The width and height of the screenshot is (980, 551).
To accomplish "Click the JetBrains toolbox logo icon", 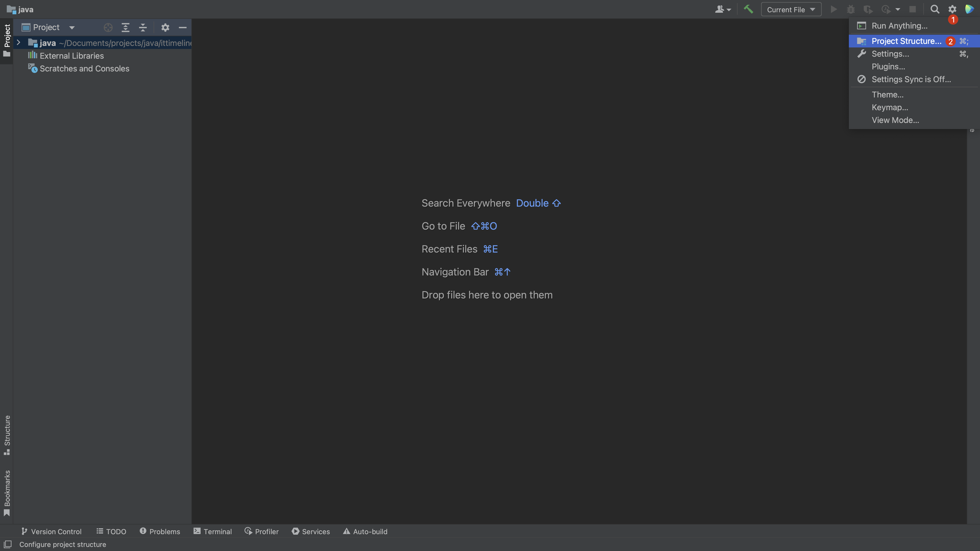I will (969, 9).
